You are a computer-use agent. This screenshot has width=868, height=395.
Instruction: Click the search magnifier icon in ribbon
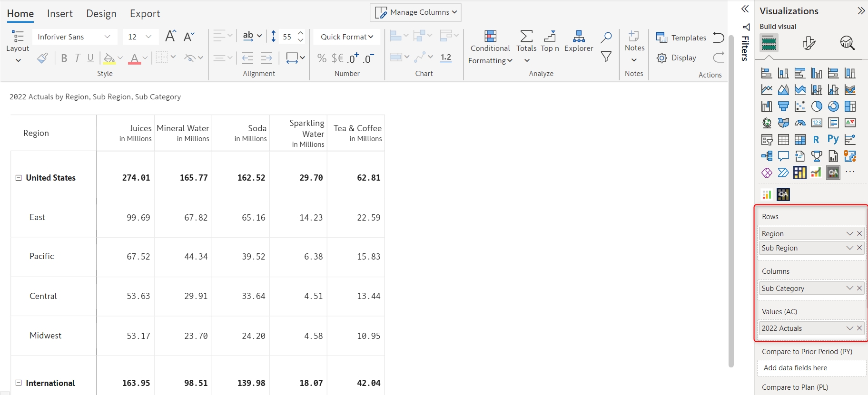pyautogui.click(x=606, y=37)
